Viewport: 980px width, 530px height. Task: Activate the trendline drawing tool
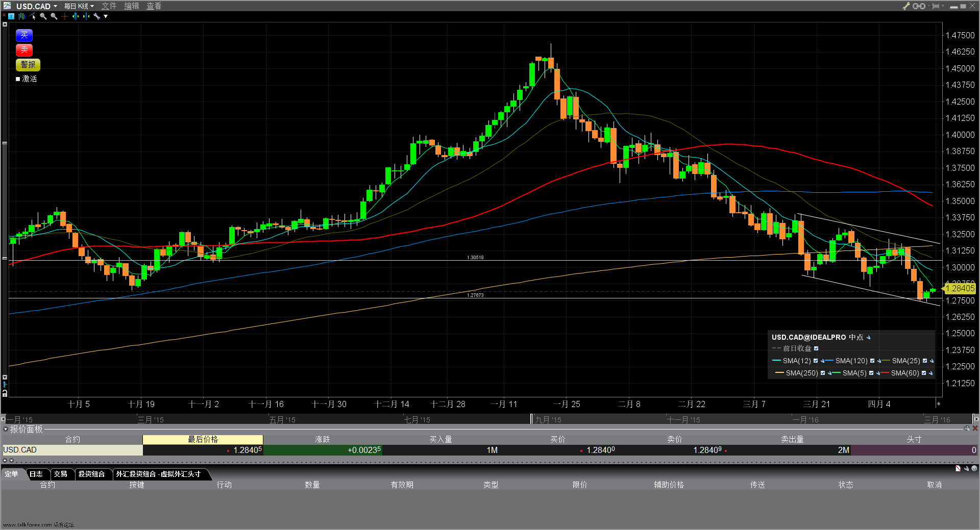[x=32, y=16]
